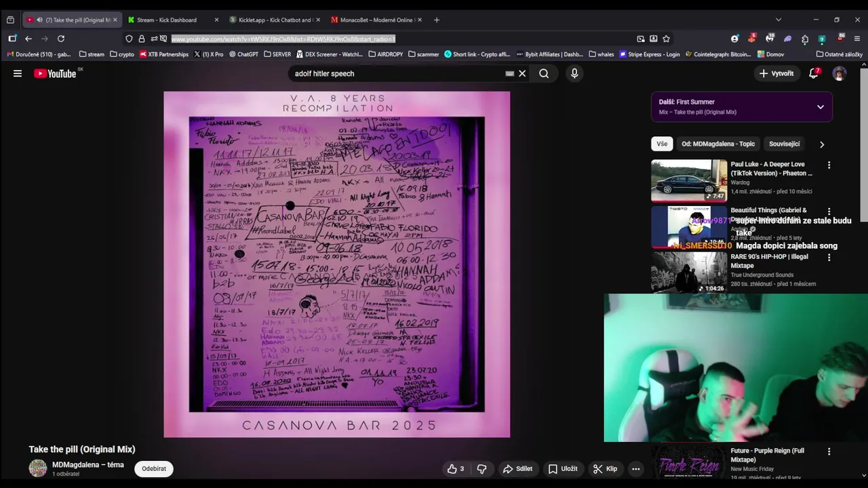The height and width of the screenshot is (488, 868).
Task: Open the on-screen keyboard in search box
Action: point(509,73)
